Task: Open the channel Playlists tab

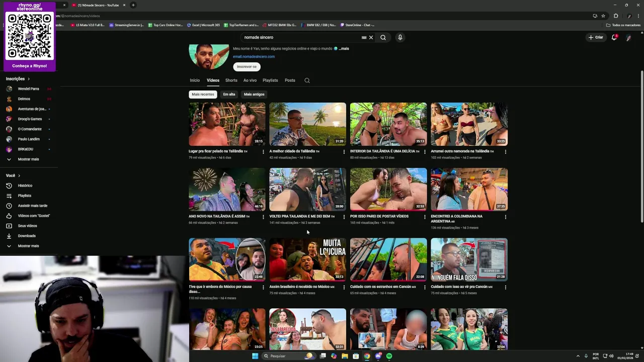Action: coord(270,80)
